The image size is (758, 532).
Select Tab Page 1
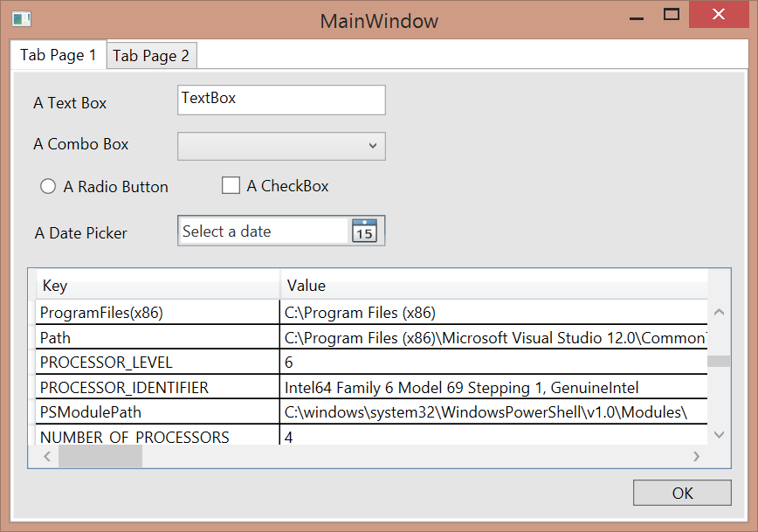coord(59,55)
